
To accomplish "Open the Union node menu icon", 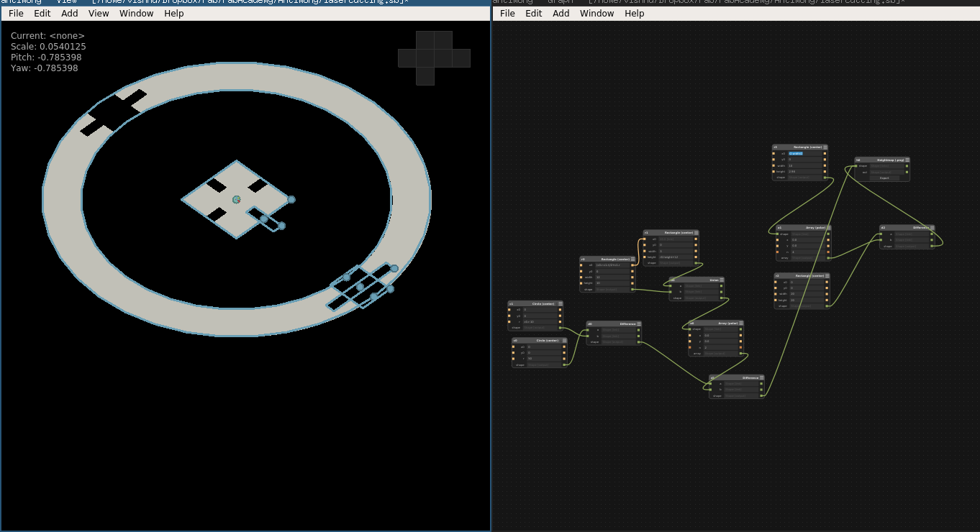I will [x=722, y=280].
